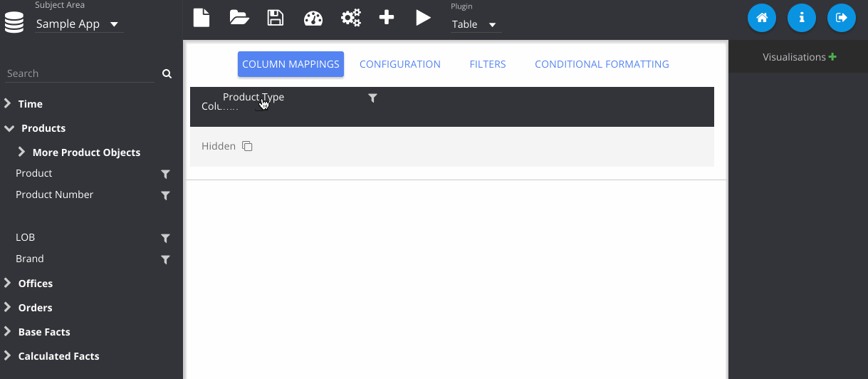The image size is (868, 379).
Task: Open the dashboard gauge icon
Action: point(313,19)
